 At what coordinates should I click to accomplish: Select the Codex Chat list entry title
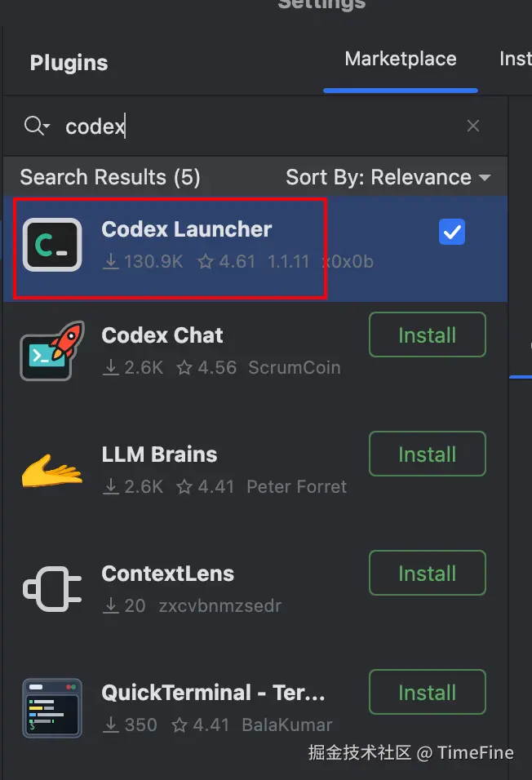(162, 335)
